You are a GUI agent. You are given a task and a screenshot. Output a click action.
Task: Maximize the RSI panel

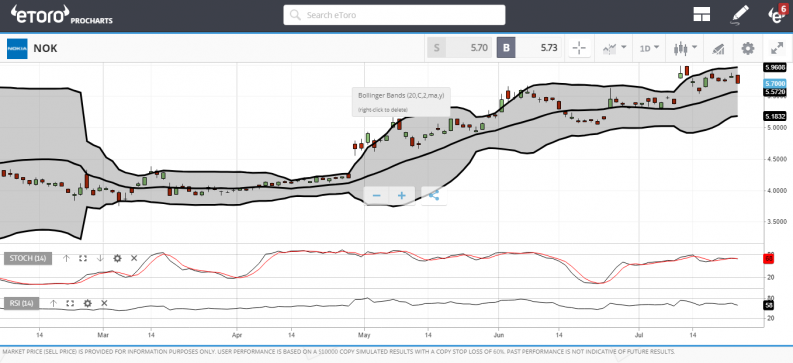click(x=70, y=303)
